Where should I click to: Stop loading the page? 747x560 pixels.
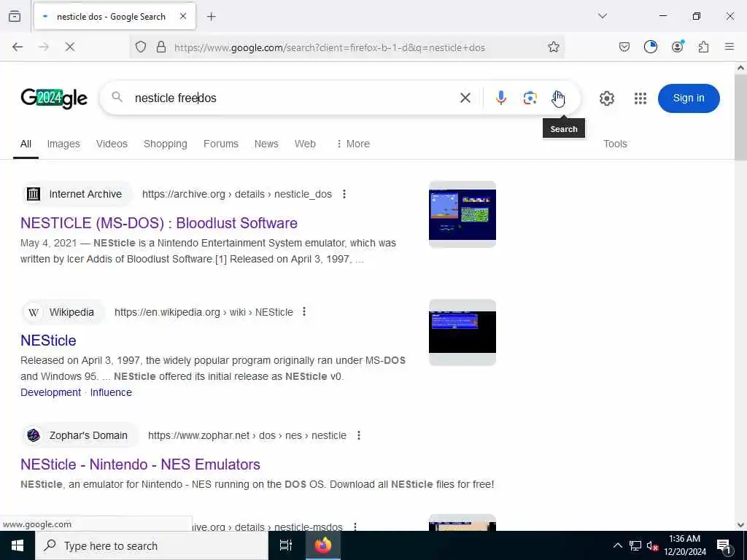tap(69, 47)
